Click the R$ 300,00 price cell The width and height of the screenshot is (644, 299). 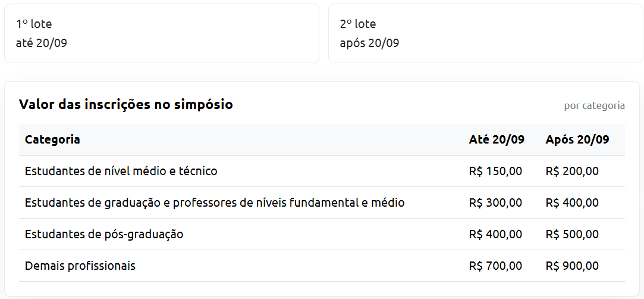(495, 203)
